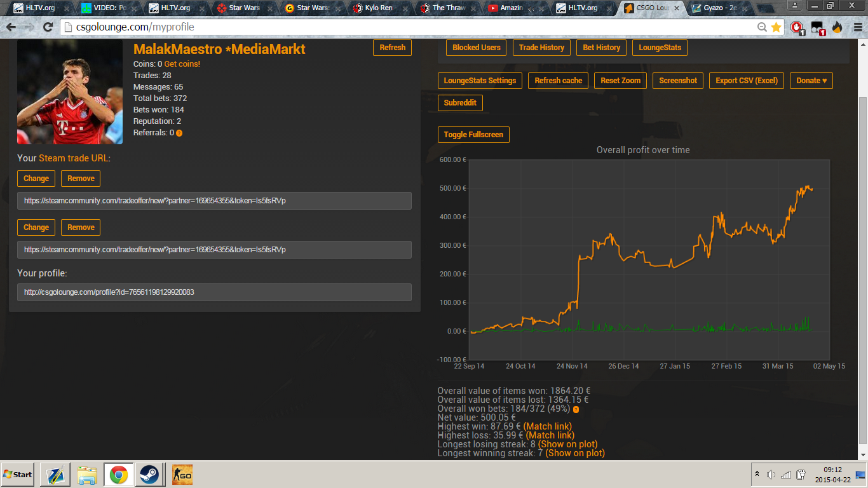Open the AdBlock stop-hand extension
868x488 pixels.
tap(797, 27)
